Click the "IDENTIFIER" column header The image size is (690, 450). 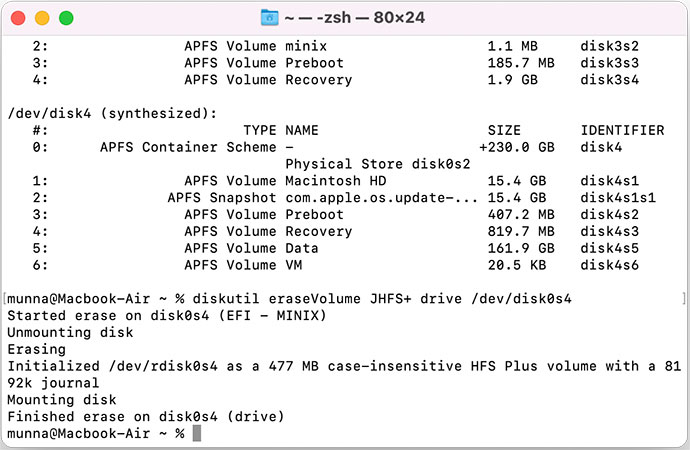click(x=622, y=130)
